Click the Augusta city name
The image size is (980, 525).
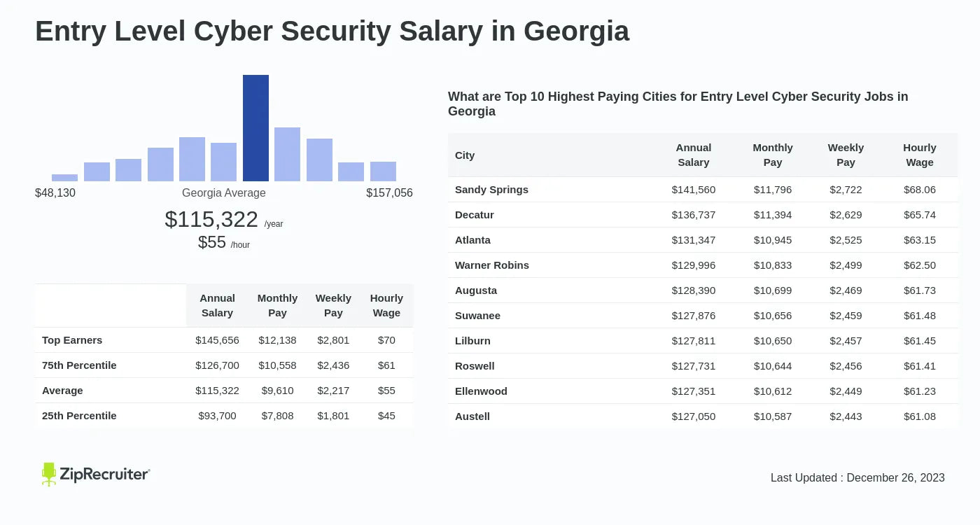point(476,290)
